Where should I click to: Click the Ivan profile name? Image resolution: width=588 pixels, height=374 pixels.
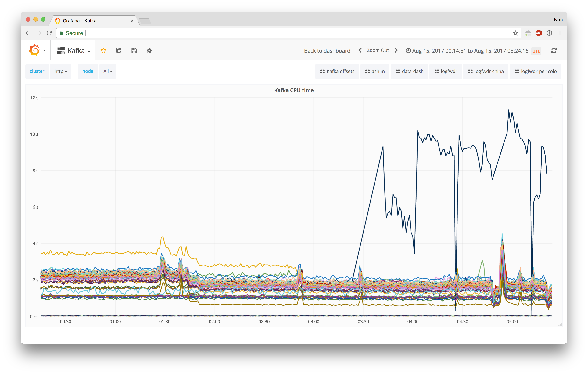coord(558,20)
